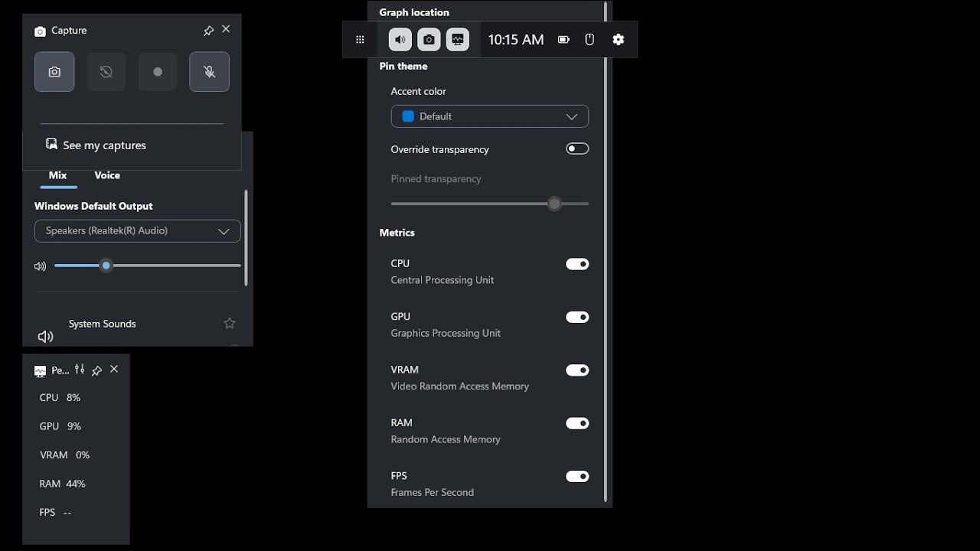Viewport: 980px width, 551px height.
Task: Adjust the default output volume slider
Action: [x=148, y=266]
